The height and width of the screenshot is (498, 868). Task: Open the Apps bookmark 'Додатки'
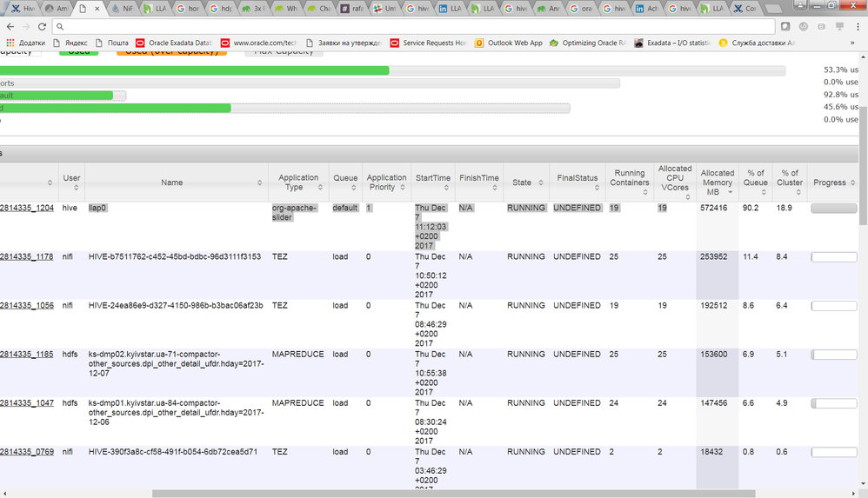click(26, 43)
